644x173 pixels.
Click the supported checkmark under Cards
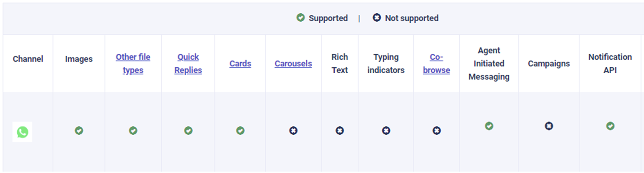pyautogui.click(x=240, y=130)
